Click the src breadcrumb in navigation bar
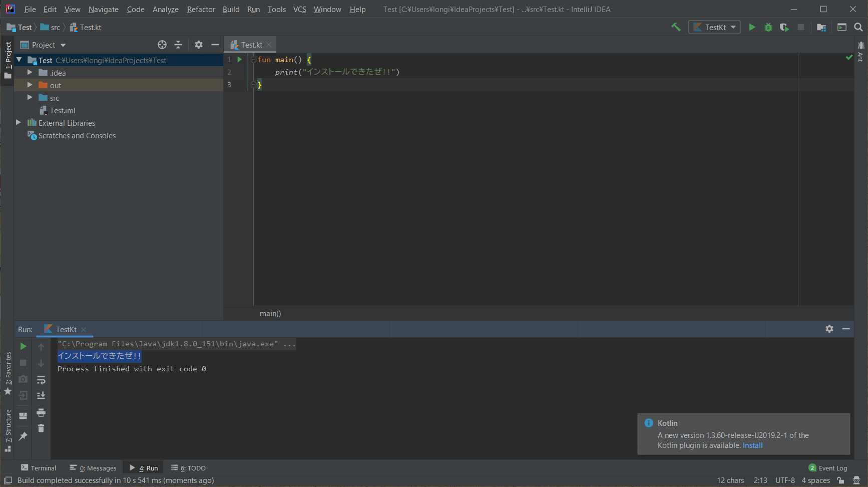The image size is (868, 487). click(x=51, y=28)
